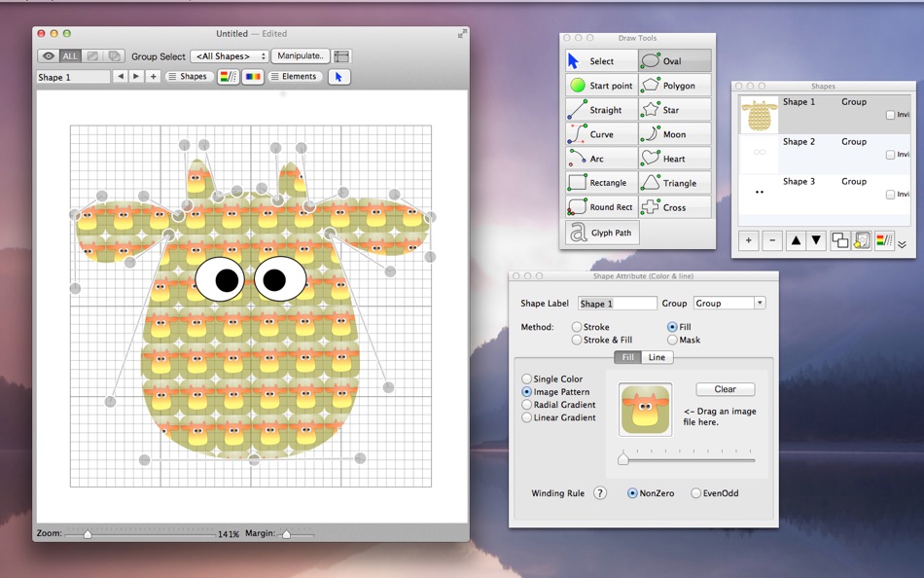The height and width of the screenshot is (578, 924).
Task: Click the Manipulate.. button
Action: [300, 56]
